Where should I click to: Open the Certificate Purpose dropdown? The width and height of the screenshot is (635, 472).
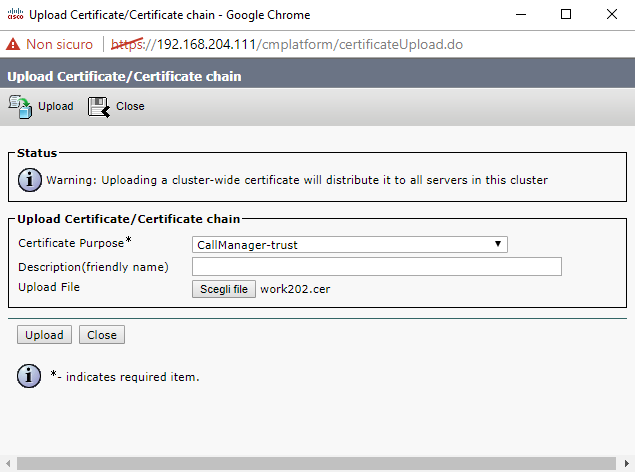349,244
